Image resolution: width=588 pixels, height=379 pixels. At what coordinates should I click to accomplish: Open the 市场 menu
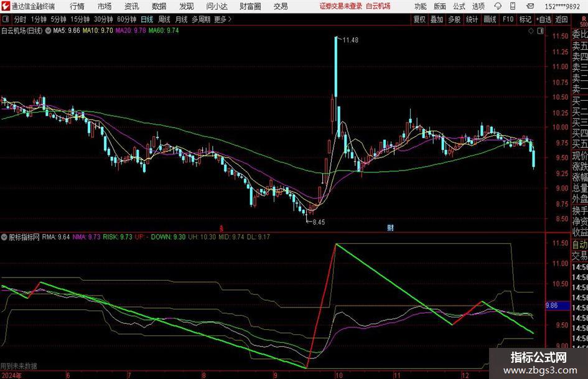tap(105, 6)
